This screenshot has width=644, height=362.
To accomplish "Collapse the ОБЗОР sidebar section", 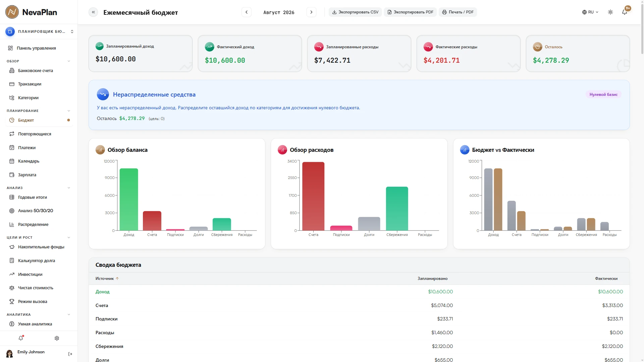I will 69,61.
